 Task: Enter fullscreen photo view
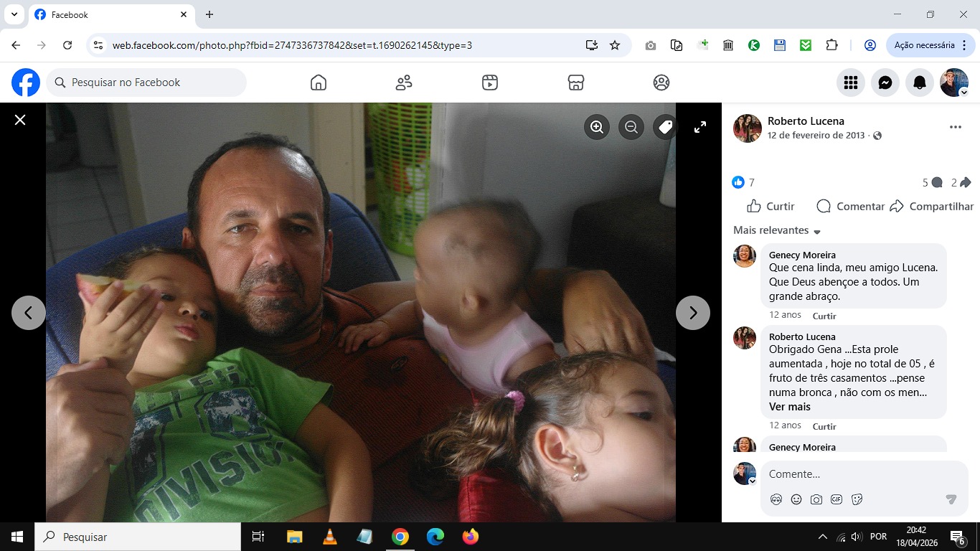click(x=700, y=127)
